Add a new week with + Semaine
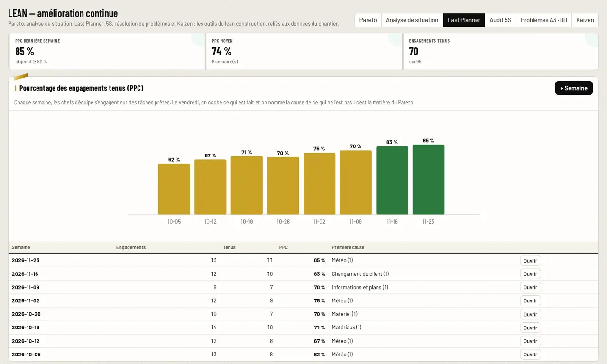607x364 pixels. pyautogui.click(x=574, y=88)
